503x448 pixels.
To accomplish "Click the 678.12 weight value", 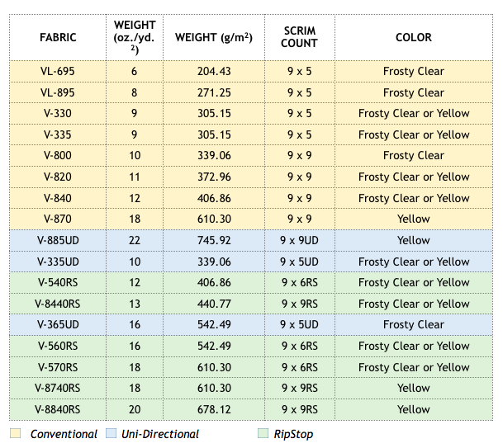I will 214,409.
